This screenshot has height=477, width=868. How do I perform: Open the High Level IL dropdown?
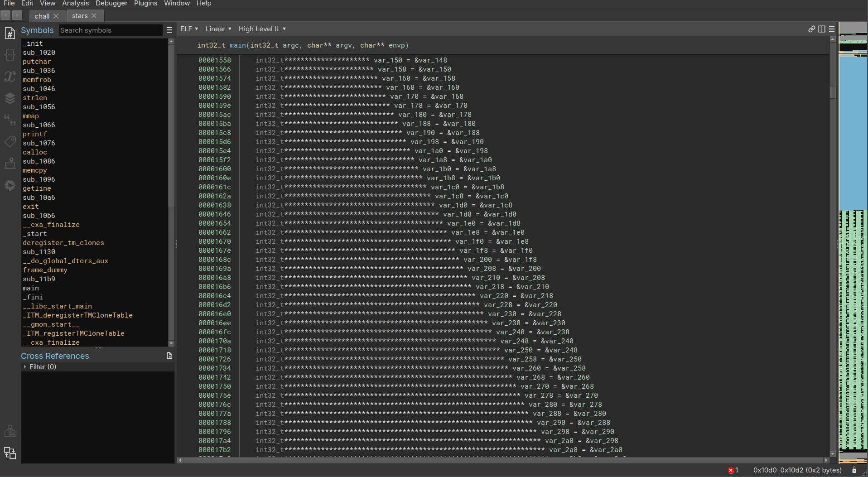point(262,29)
